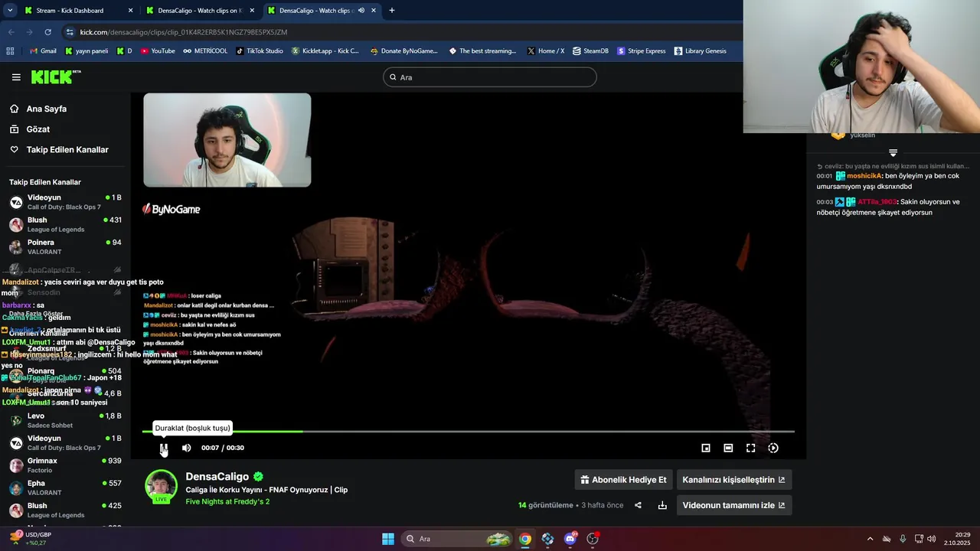Mute the active tab via its speaker icon

point(361,11)
